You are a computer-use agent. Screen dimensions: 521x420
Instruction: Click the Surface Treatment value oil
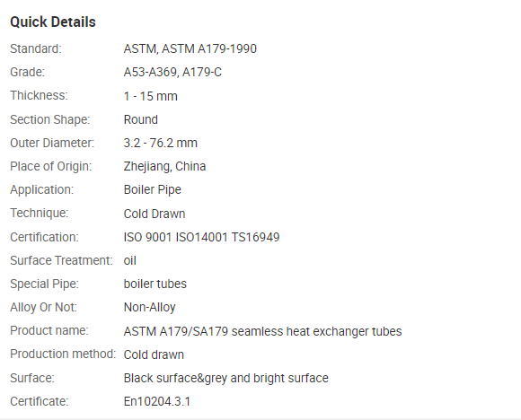tap(129, 260)
